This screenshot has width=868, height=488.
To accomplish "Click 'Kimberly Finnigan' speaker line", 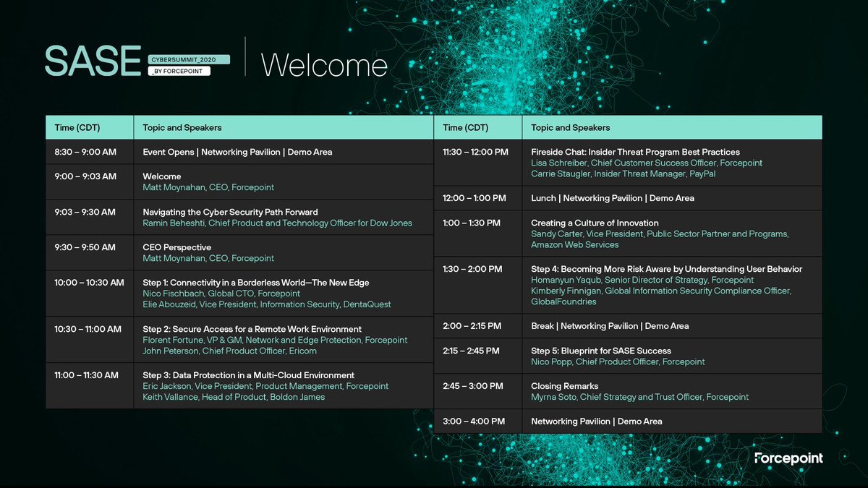I will click(x=661, y=291).
